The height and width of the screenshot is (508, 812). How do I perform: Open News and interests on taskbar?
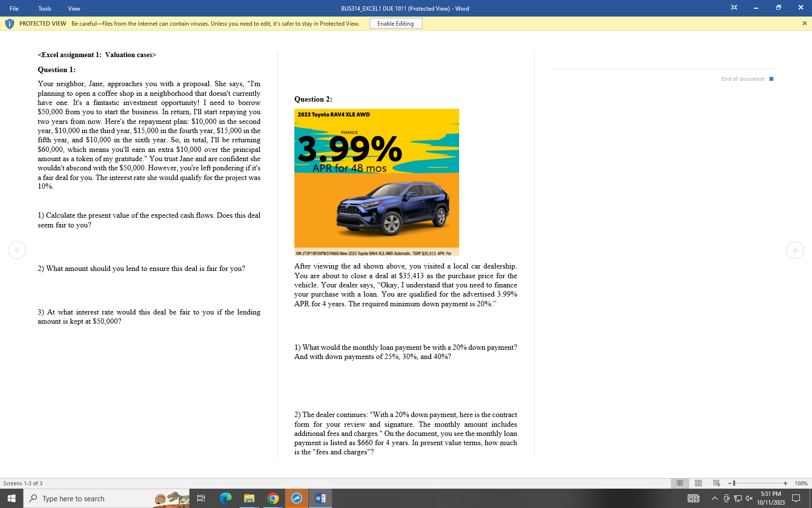click(x=694, y=498)
